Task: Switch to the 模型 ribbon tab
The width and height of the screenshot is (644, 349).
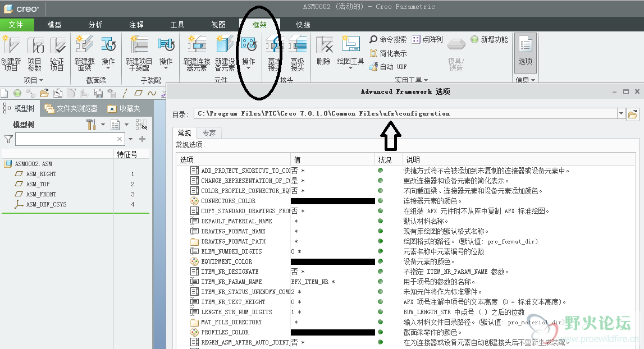Action: point(54,25)
